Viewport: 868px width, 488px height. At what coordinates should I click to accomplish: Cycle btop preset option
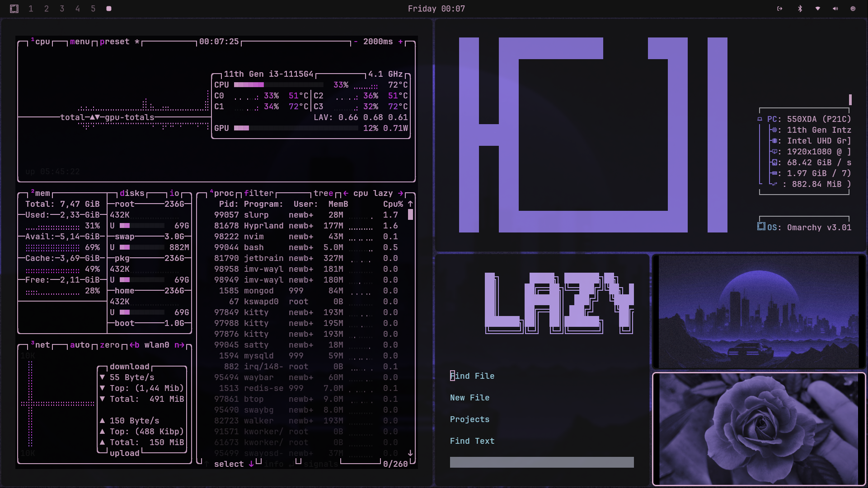[x=114, y=42]
